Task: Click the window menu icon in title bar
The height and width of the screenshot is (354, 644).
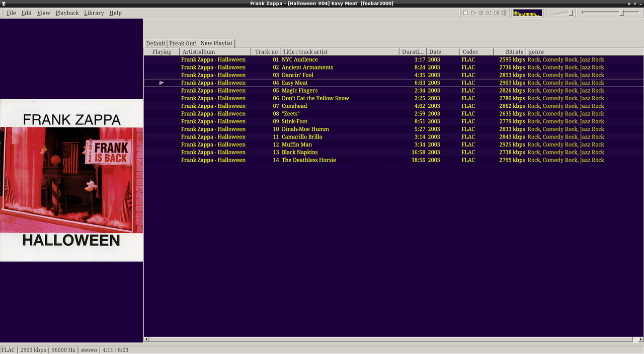Action: (4, 4)
